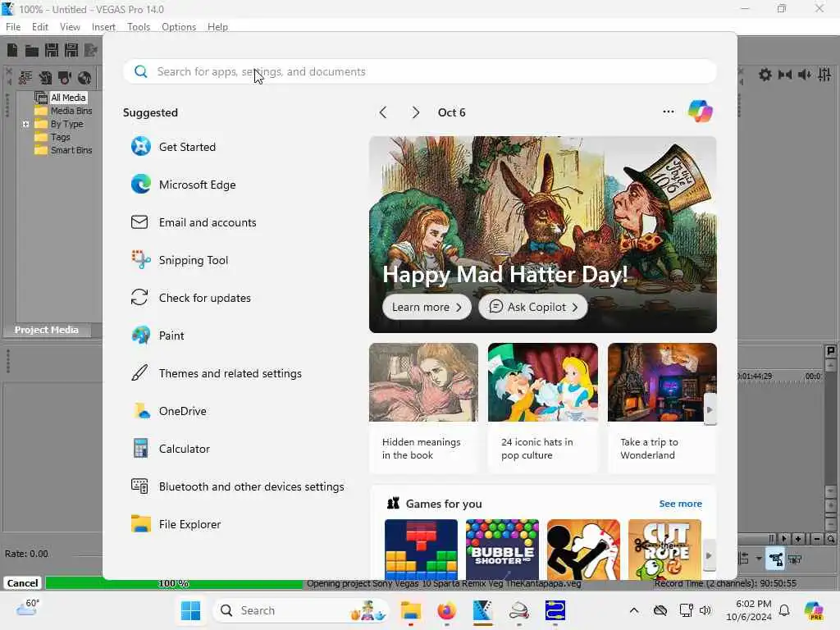Image resolution: width=840 pixels, height=630 pixels.
Task: Open dropdown arrow in timeline bottom toolbar
Action: (759, 559)
